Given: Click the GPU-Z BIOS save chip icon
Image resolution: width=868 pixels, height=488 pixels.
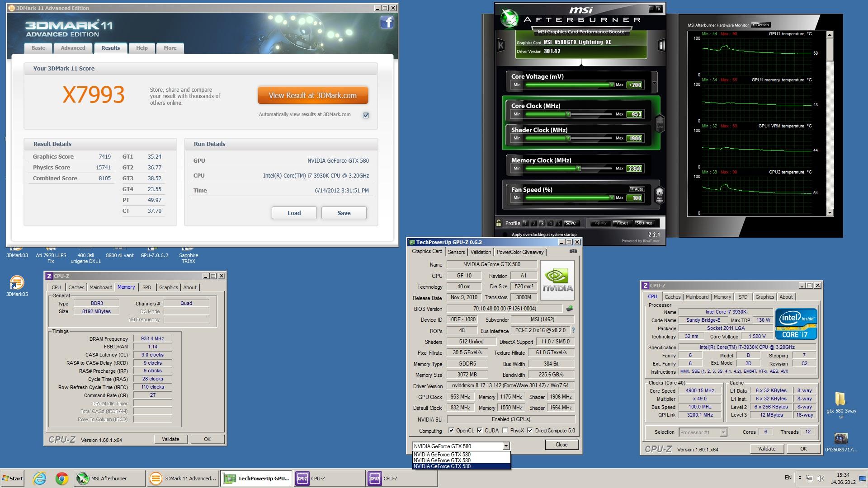Looking at the screenshot, I should (x=570, y=309).
